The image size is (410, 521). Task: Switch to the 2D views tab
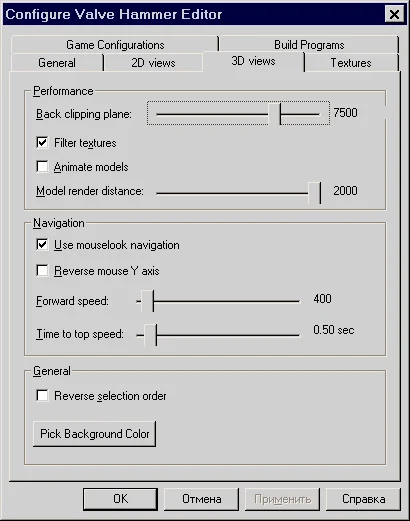(x=153, y=63)
